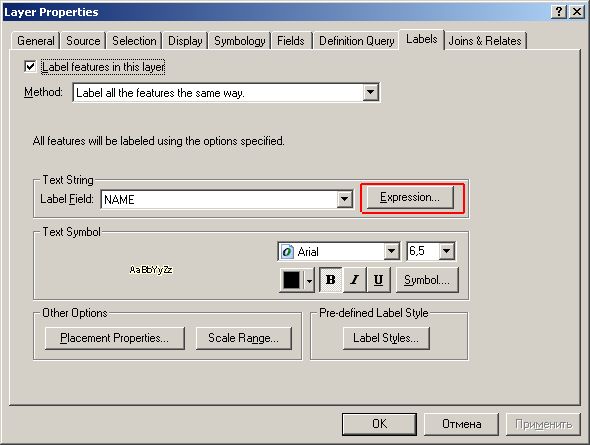The height and width of the screenshot is (445, 590).
Task: Open the Label Field NAME dropdown
Action: 344,199
